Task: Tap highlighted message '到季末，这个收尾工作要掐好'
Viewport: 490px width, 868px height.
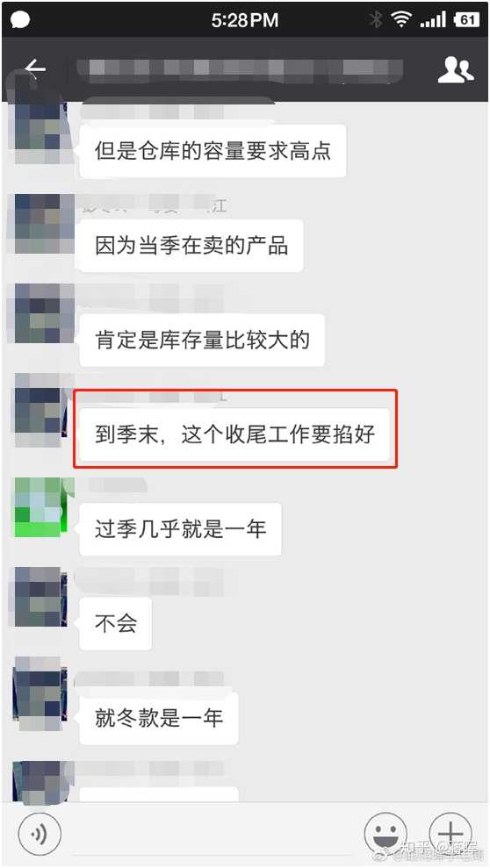Action: coord(234,434)
